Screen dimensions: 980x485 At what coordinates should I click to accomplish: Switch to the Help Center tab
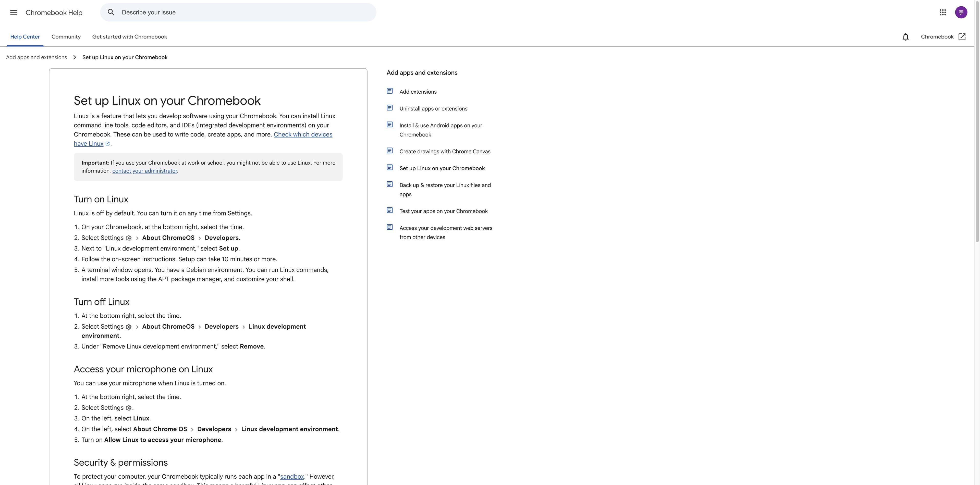(x=25, y=37)
